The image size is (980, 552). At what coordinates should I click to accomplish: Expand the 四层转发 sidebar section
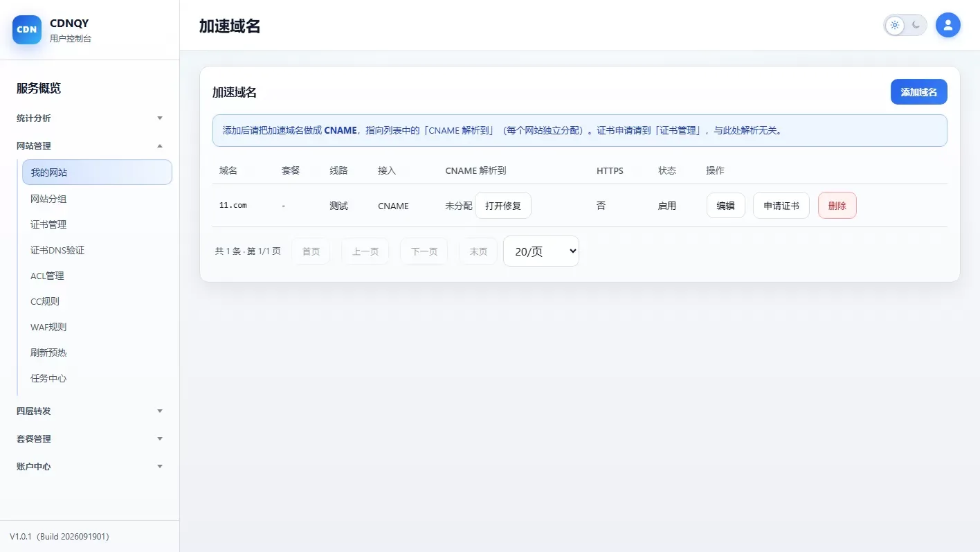tap(90, 411)
